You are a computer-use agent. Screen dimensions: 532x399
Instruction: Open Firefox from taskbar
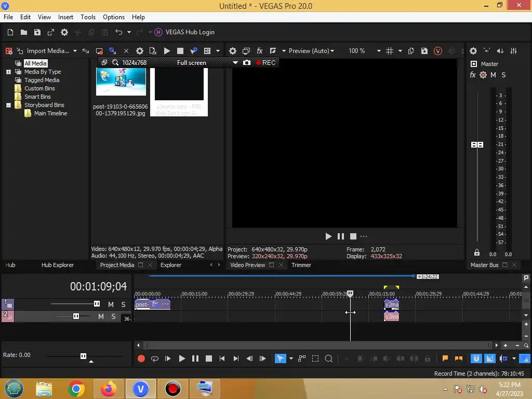coord(109,389)
